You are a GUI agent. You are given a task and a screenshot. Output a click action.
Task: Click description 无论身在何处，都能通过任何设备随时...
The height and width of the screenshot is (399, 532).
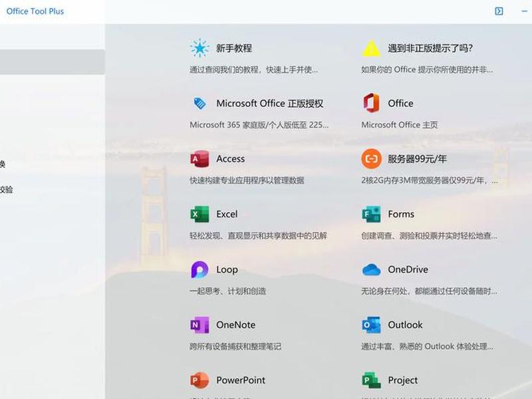click(x=429, y=291)
